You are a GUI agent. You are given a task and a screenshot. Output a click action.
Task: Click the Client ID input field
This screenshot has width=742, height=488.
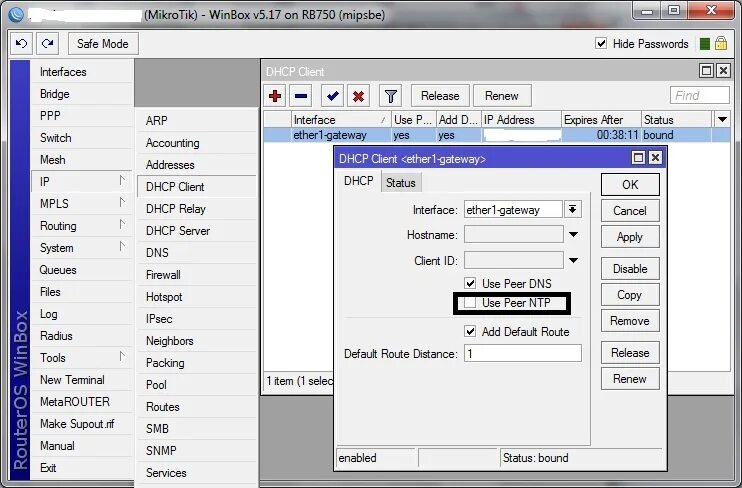514,260
